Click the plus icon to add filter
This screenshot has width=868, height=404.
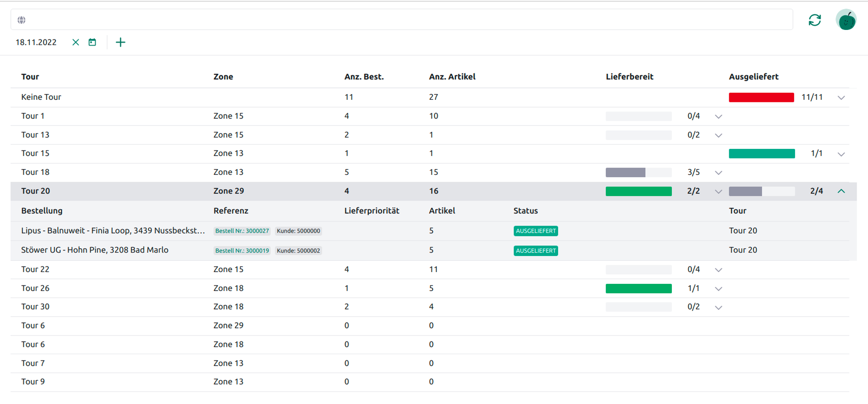click(121, 42)
